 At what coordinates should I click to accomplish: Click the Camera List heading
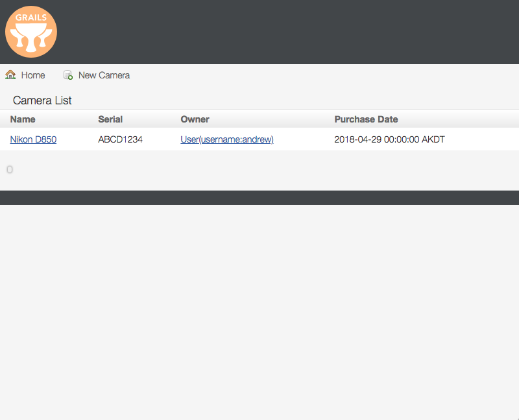pos(42,100)
